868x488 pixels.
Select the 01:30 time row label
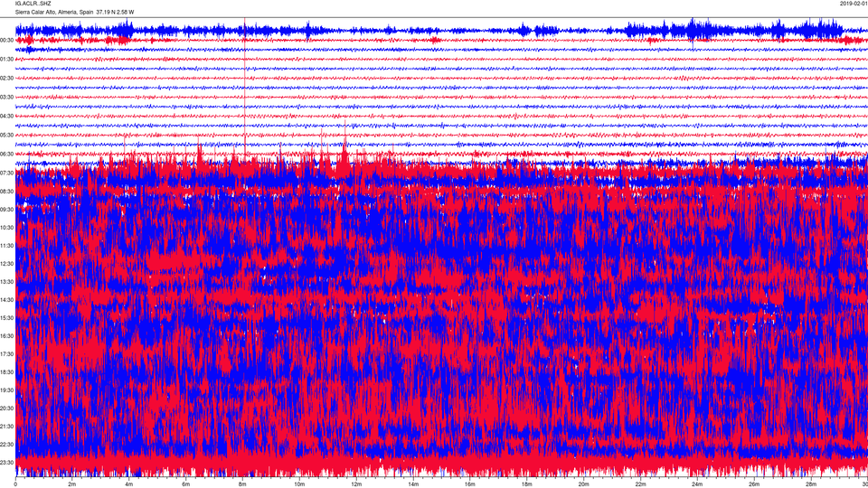pyautogui.click(x=6, y=60)
